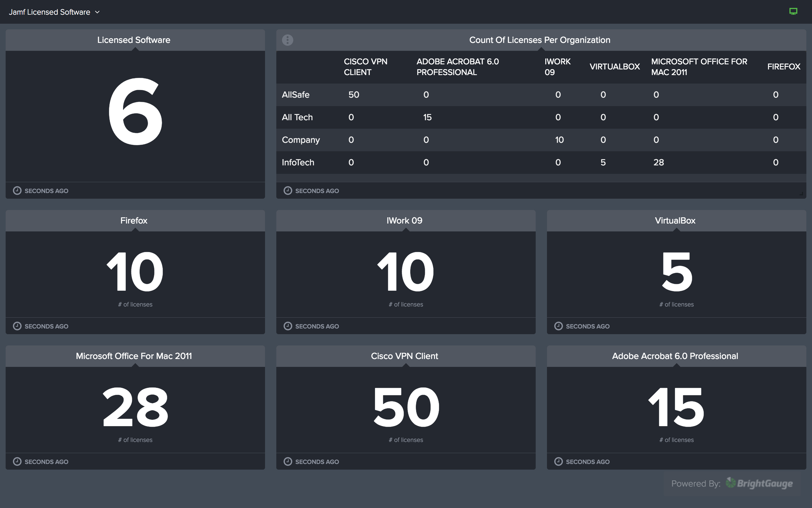
Task: Click the value 5 in the InfoTech row
Action: point(603,162)
